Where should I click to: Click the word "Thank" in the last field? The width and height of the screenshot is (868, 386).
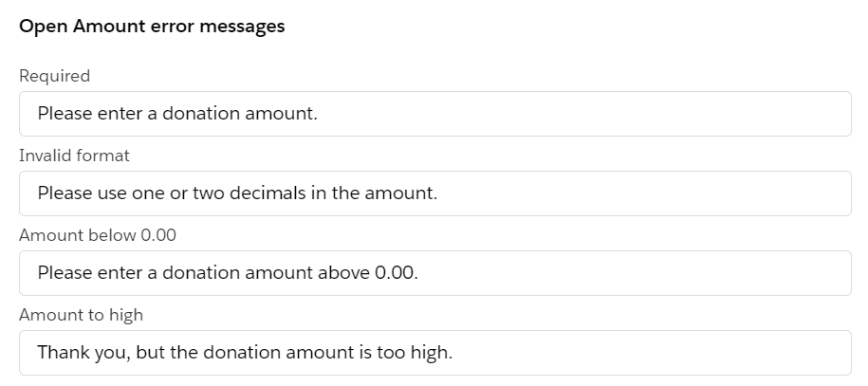point(59,353)
